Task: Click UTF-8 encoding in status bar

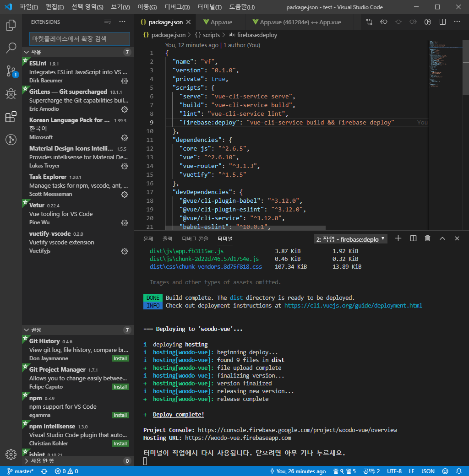Action: pyautogui.click(x=394, y=471)
